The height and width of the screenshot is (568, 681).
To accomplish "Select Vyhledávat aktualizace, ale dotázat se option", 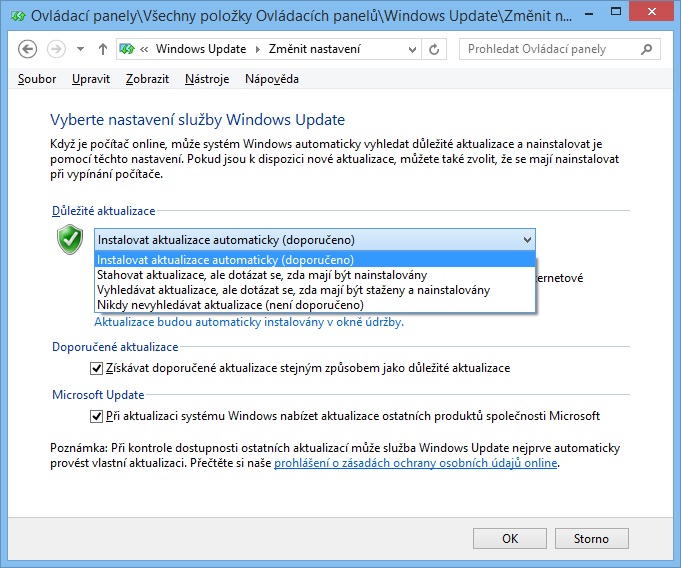I will tap(315, 290).
